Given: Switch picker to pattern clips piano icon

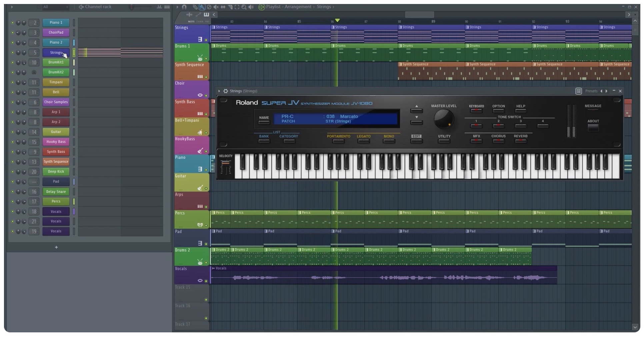Looking at the screenshot, I should tap(206, 15).
